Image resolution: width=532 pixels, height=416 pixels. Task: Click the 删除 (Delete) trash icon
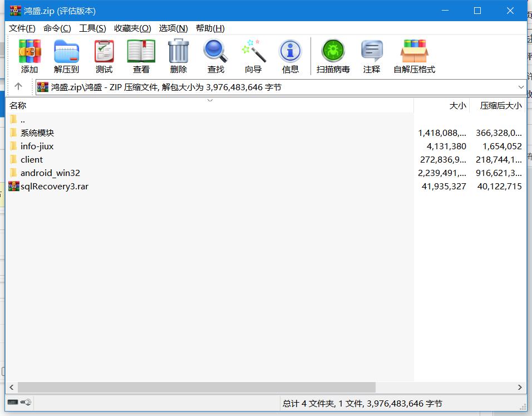178,52
